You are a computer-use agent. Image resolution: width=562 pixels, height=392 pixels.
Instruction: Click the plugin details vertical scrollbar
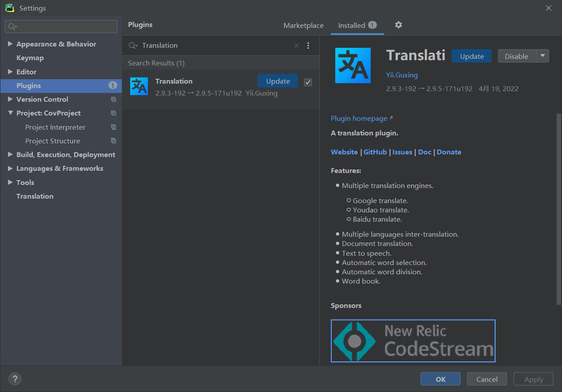click(558, 209)
